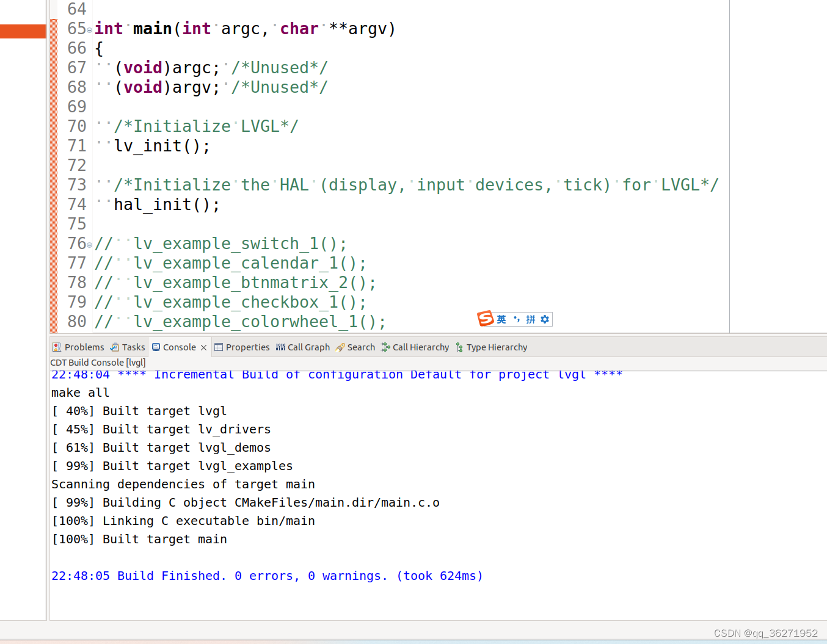Click line number 71 in the editor margin

pos(77,146)
